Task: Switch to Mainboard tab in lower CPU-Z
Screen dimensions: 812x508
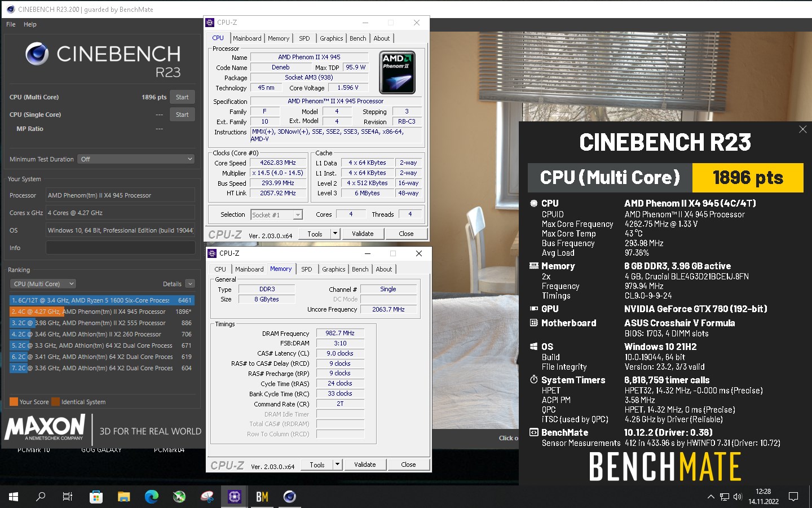Action: tap(249, 269)
